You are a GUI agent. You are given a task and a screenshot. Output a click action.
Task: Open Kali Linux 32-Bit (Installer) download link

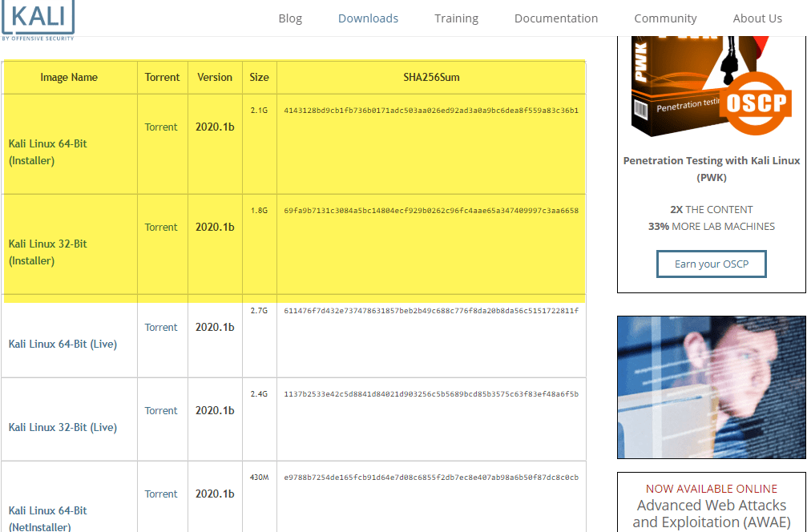(x=48, y=252)
